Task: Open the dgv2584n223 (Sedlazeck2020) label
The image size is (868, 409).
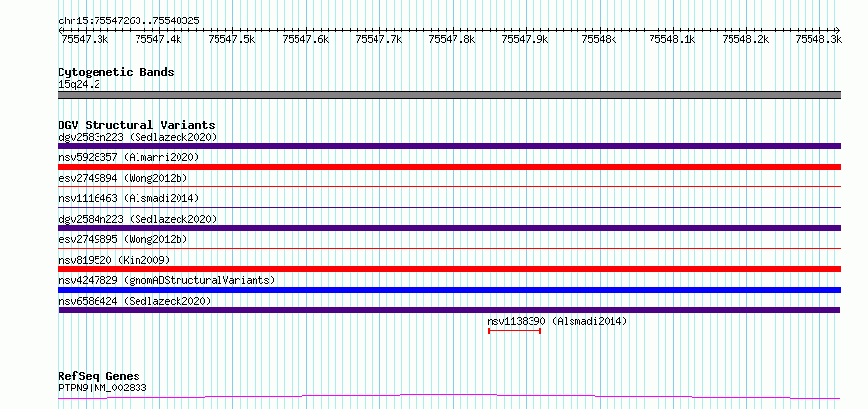Action: [138, 219]
